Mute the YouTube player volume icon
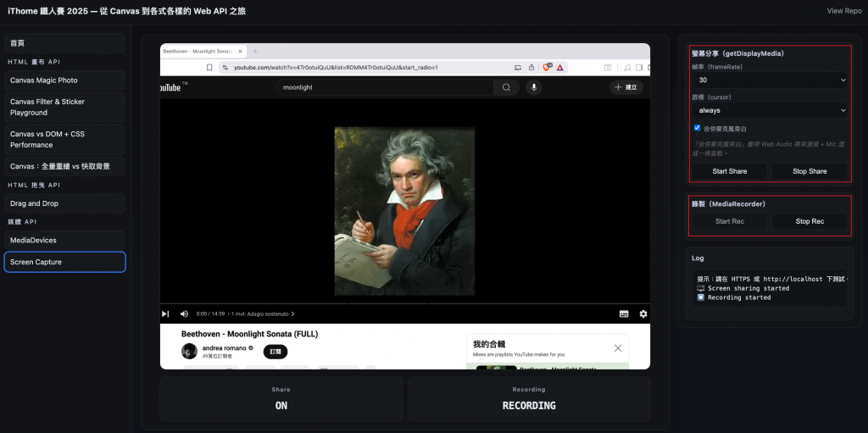This screenshot has width=868, height=433. [184, 314]
